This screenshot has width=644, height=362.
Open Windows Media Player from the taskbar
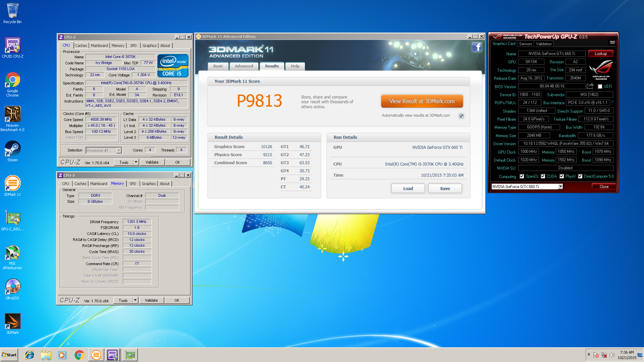[x=62, y=355]
